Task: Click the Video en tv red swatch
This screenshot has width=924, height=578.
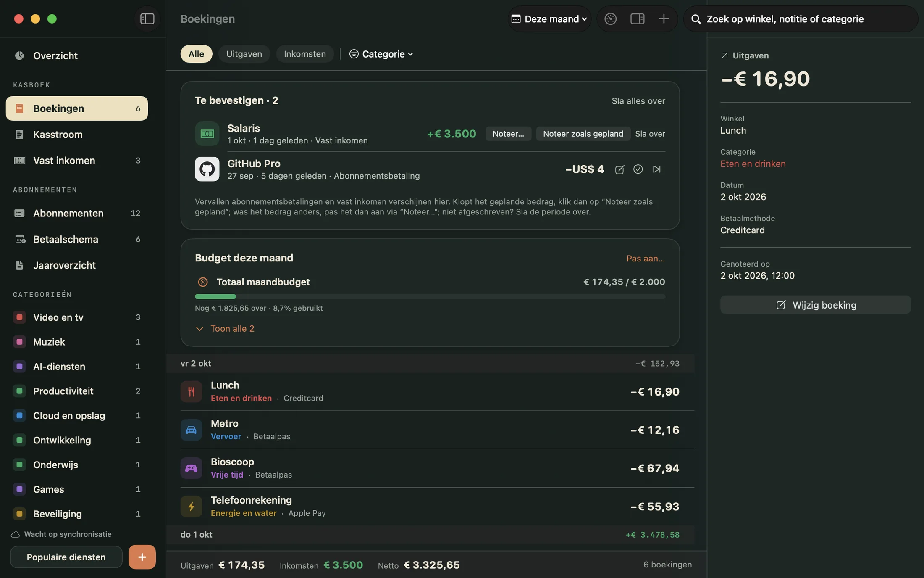Action: (19, 317)
